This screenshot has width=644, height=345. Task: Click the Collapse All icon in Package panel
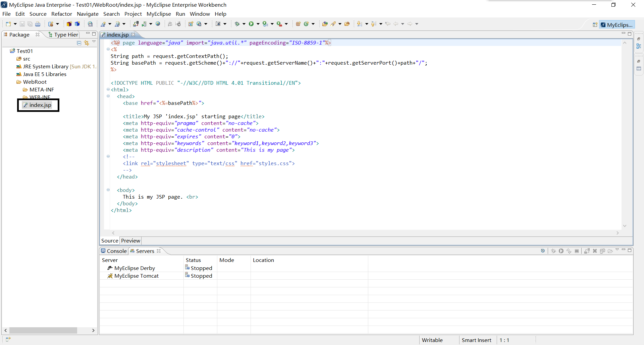[79, 43]
